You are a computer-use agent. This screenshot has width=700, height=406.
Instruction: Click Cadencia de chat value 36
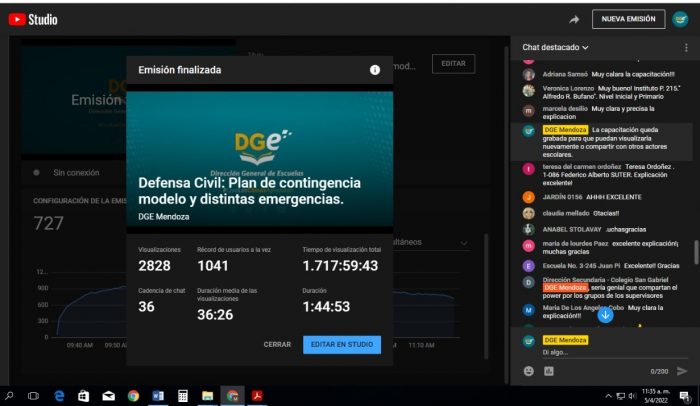tap(146, 306)
